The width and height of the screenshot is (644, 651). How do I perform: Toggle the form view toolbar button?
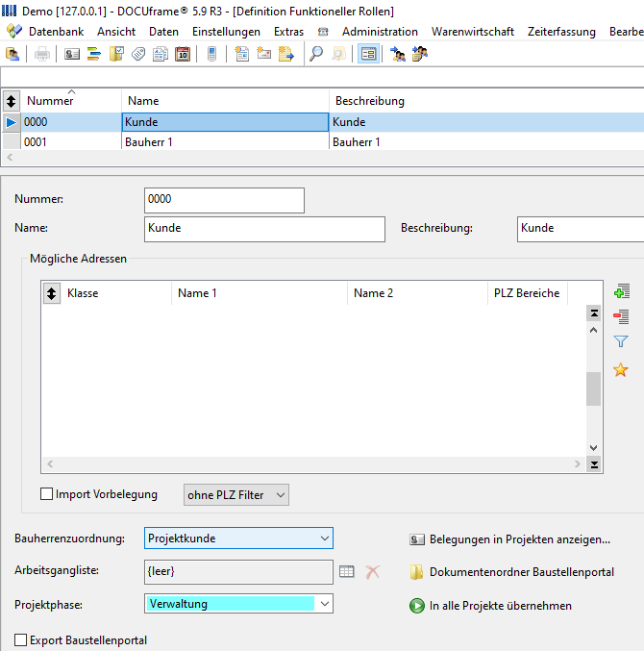tap(368, 54)
